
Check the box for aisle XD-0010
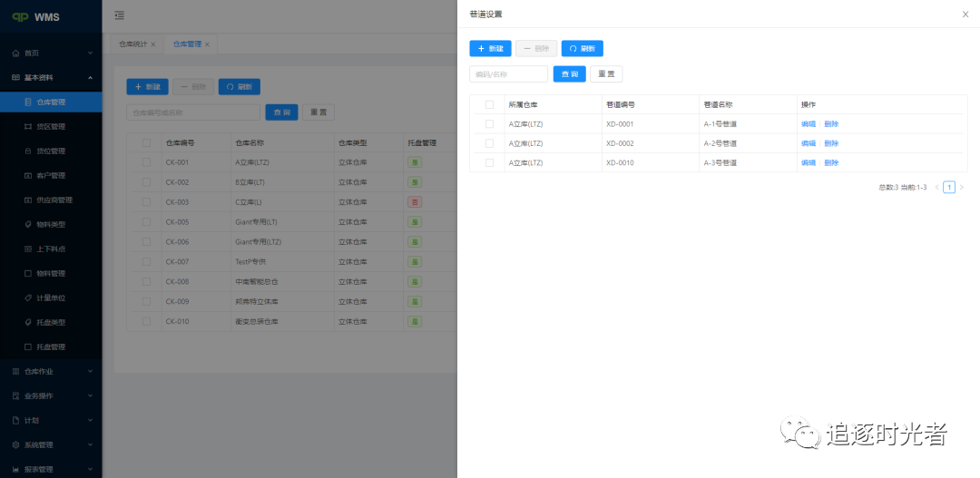(489, 162)
